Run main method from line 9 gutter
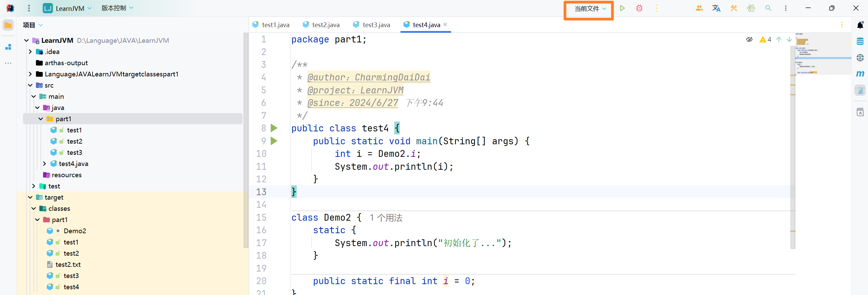Image resolution: width=868 pixels, height=295 pixels. tap(274, 141)
